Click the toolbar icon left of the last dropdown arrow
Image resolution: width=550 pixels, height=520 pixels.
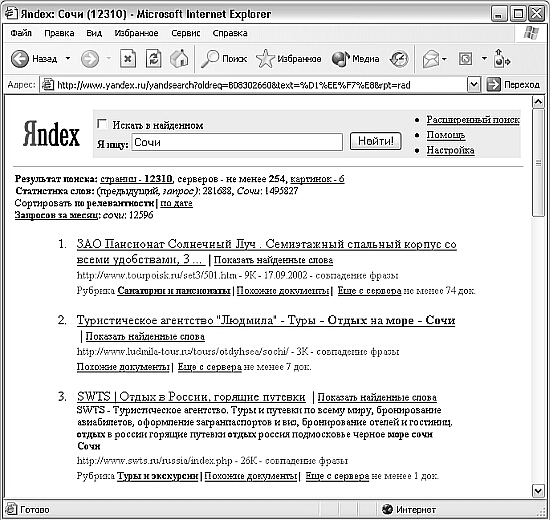(465, 59)
